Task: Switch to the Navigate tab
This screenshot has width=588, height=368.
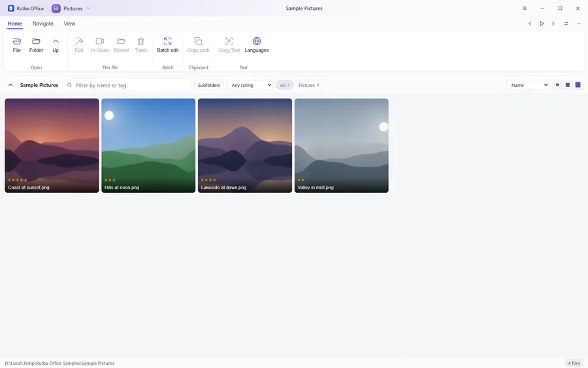Action: [42, 24]
